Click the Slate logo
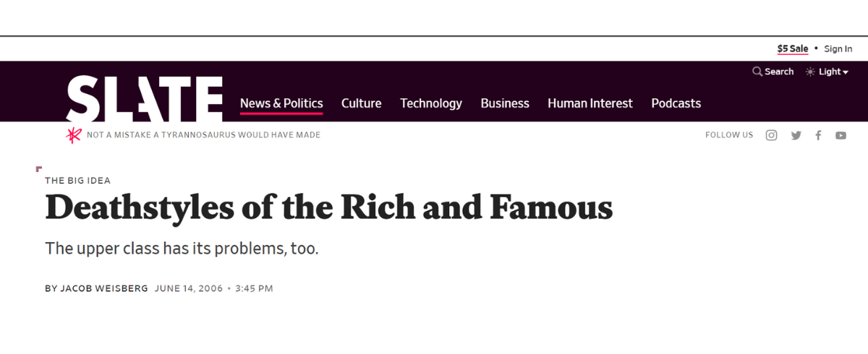 tap(145, 98)
